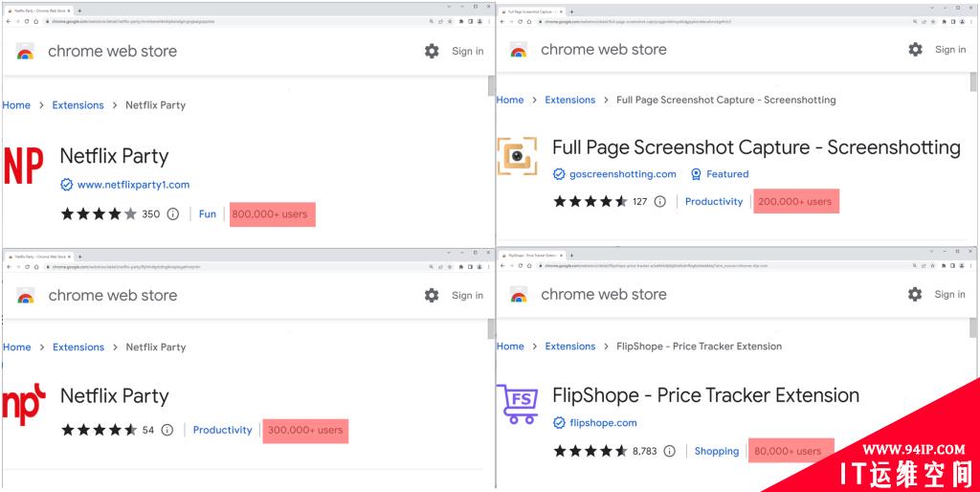Select browser tab titled Netflix Party in Fun window
Viewport: 980px width, 492px height.
click(39, 11)
